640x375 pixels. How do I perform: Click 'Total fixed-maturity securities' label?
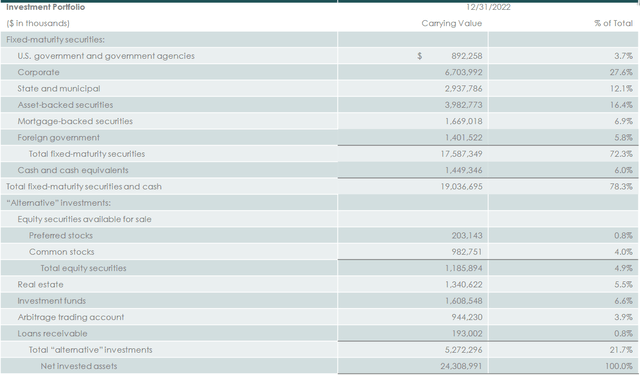[87, 154]
